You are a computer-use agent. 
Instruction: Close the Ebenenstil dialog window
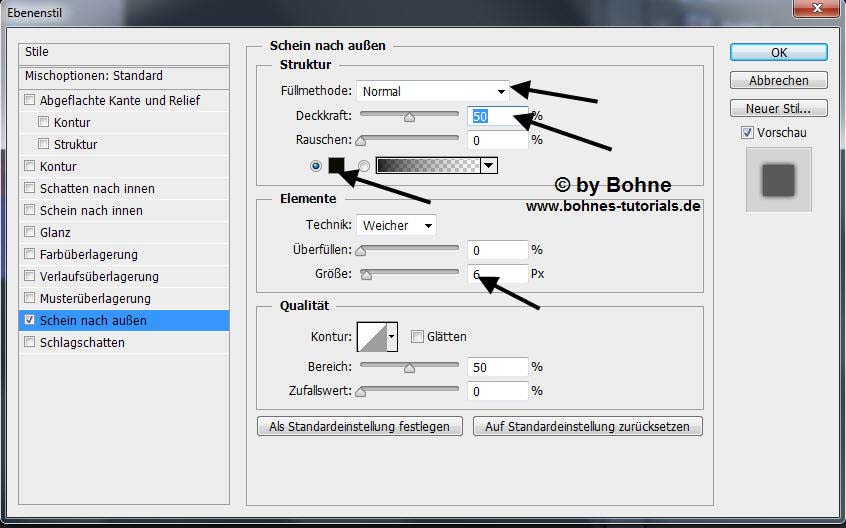pos(816,9)
